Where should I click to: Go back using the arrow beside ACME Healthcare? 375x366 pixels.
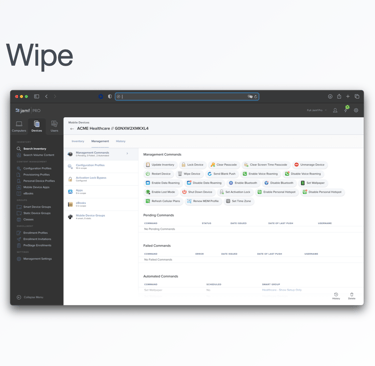[x=72, y=129]
